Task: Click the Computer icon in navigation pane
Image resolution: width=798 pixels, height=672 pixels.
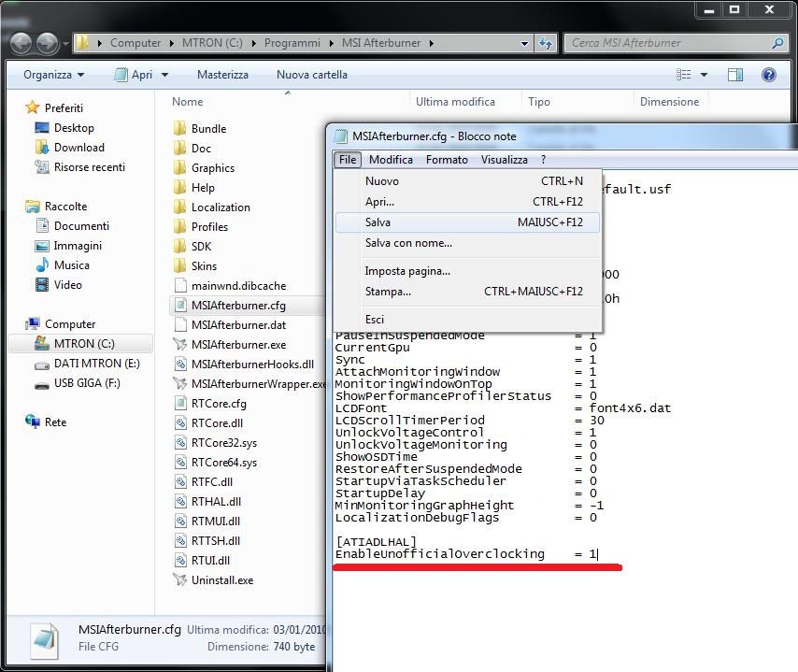Action: click(32, 323)
